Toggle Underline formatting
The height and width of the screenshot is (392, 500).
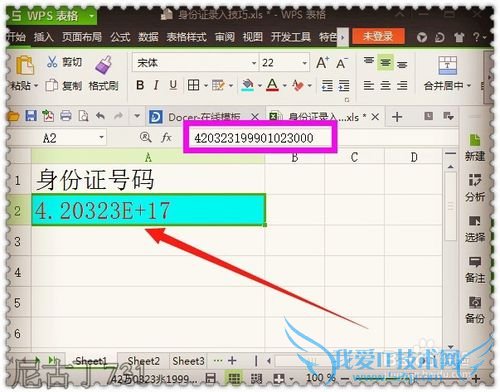coord(173,86)
